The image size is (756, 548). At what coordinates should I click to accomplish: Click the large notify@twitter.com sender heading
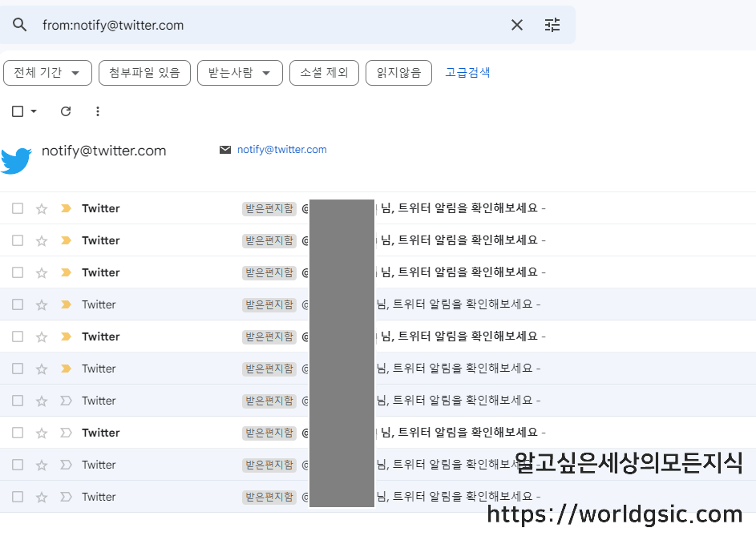pos(103,151)
